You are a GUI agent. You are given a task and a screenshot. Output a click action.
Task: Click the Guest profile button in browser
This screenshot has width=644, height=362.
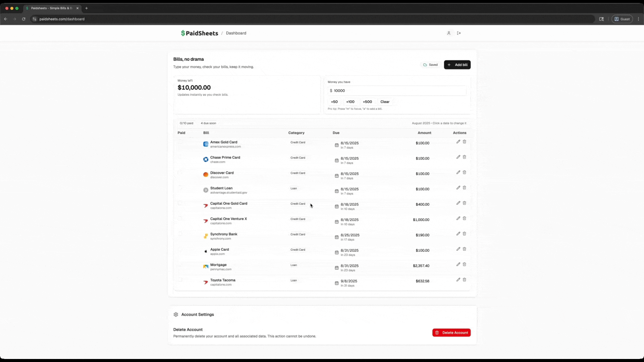(622, 19)
